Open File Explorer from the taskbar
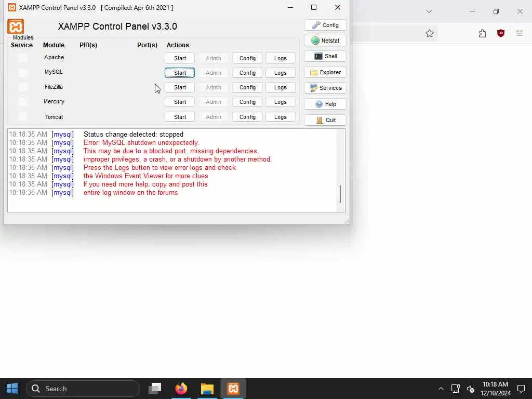532x399 pixels. click(207, 389)
